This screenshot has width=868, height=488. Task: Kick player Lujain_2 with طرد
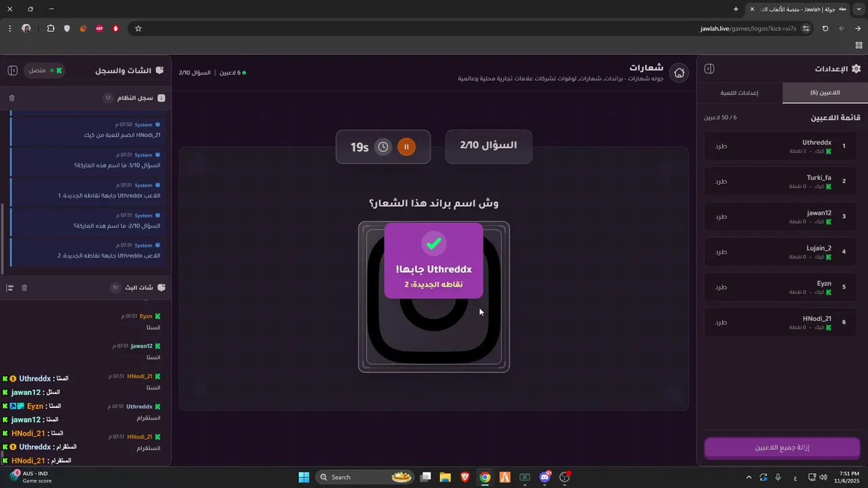(720, 251)
